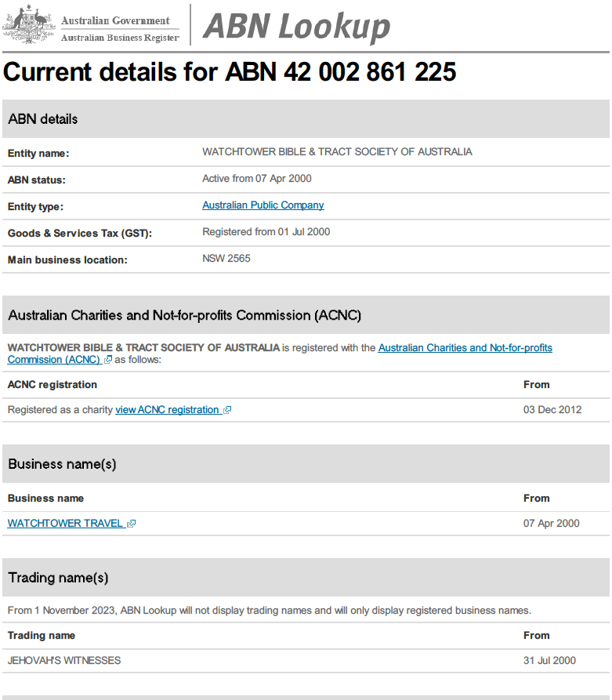Click external link icon after view ACNC registration

click(227, 410)
